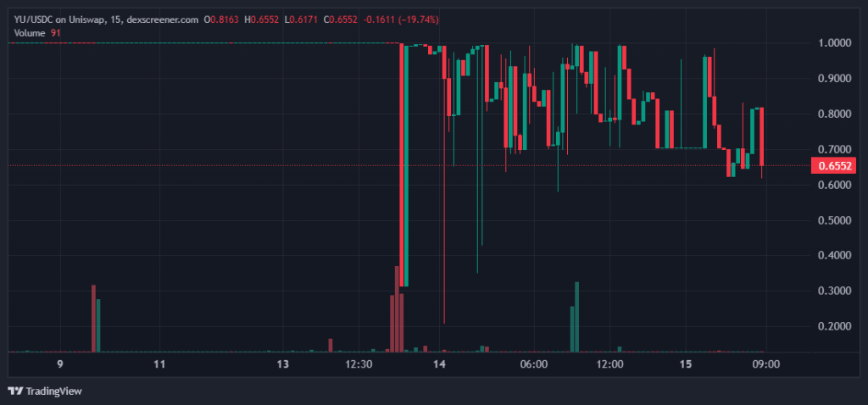Click the 0.5000 price axis label
Screen dimensions: 868x405
(x=833, y=220)
